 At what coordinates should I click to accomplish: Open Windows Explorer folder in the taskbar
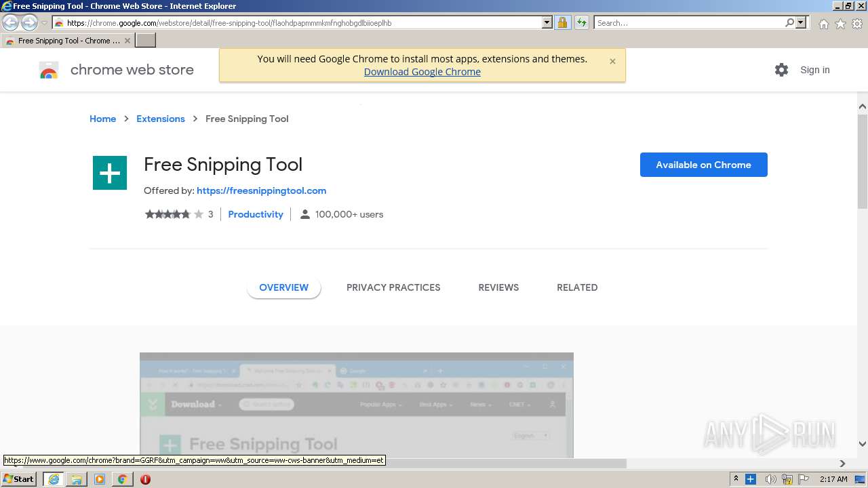[77, 479]
